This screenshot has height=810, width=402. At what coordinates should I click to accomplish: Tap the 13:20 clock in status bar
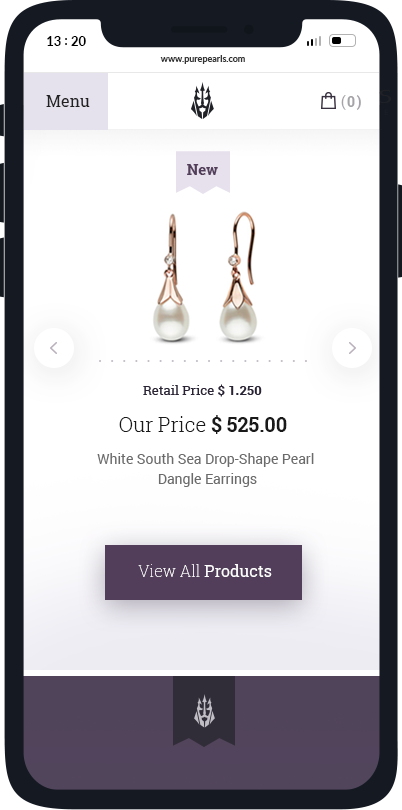66,41
